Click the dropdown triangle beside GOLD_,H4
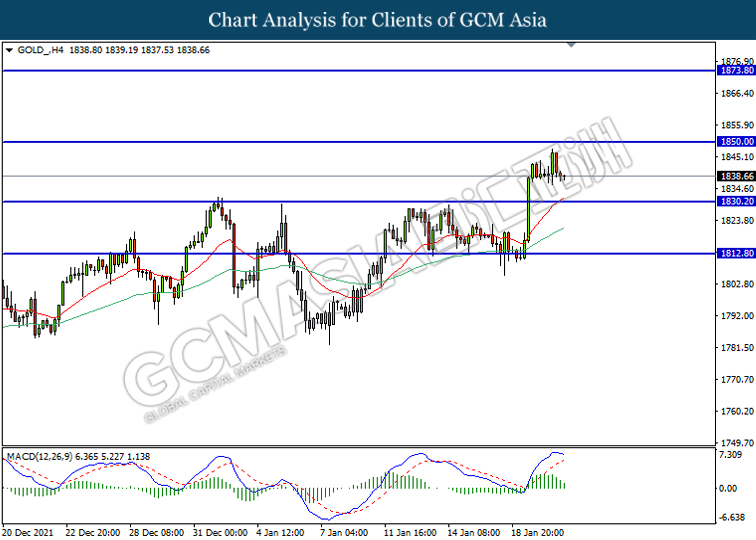This screenshot has width=756, height=540. pos(9,50)
